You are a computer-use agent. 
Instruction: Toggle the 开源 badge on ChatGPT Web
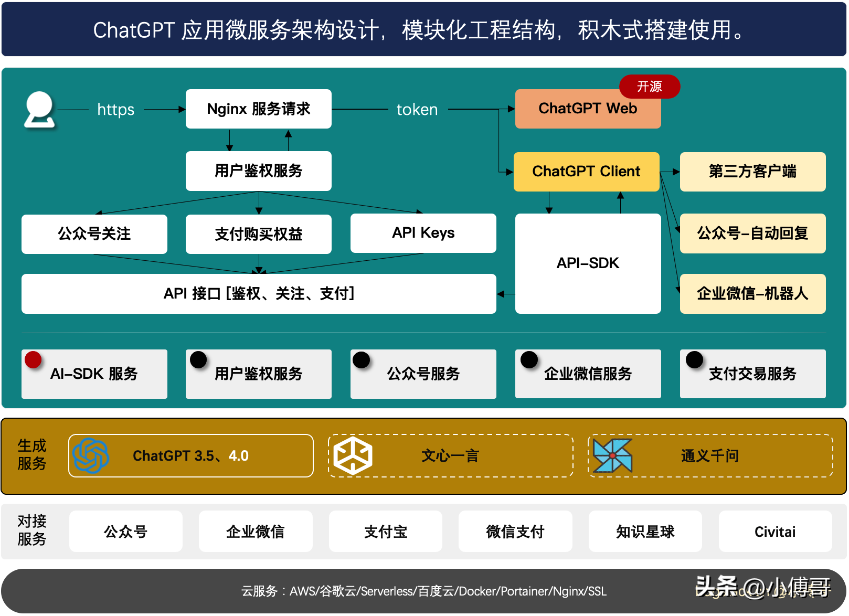click(x=650, y=87)
